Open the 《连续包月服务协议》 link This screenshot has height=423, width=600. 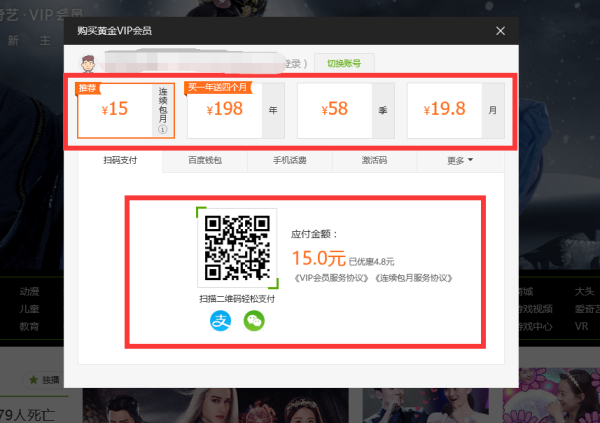[413, 278]
